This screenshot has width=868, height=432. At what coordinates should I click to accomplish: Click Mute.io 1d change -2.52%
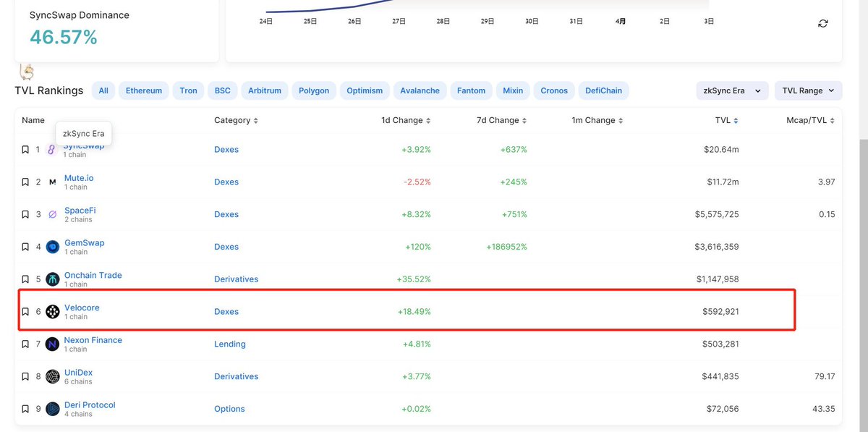pyautogui.click(x=417, y=182)
